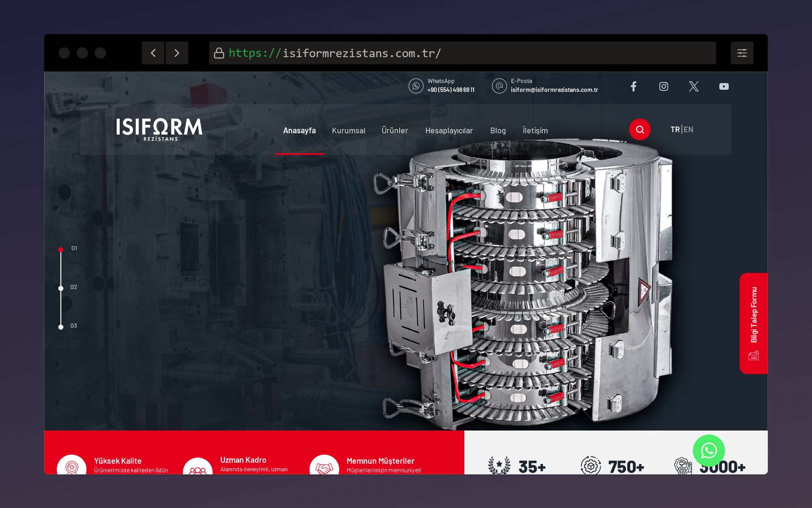Click the browser settings sliders icon
The height and width of the screenshot is (508, 812).
[x=742, y=53]
